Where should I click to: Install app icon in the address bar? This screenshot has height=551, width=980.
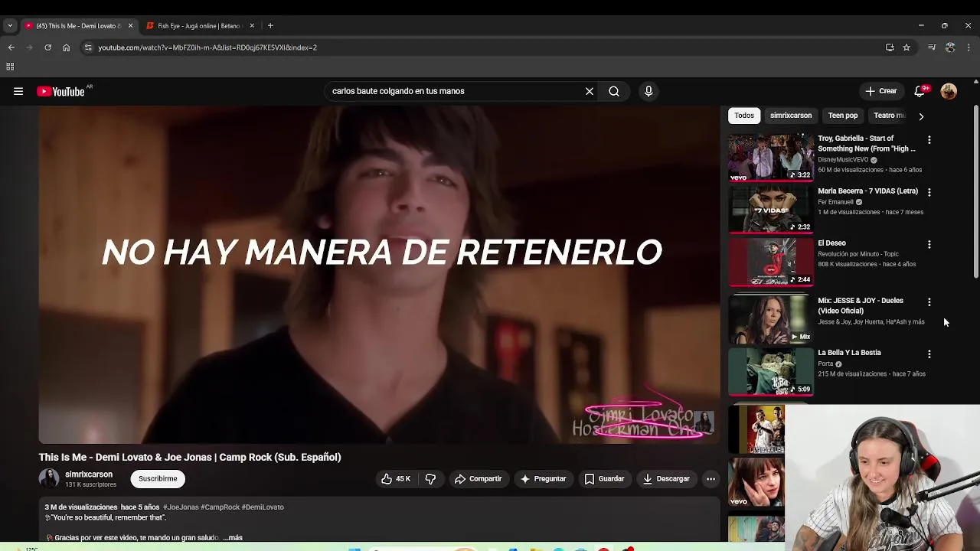pyautogui.click(x=890, y=47)
